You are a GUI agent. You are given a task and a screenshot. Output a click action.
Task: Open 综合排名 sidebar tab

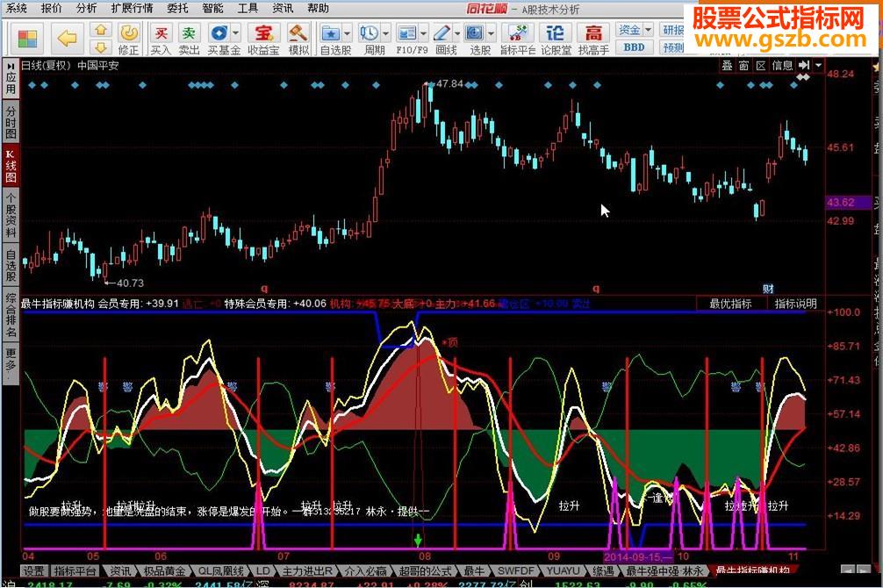click(11, 314)
